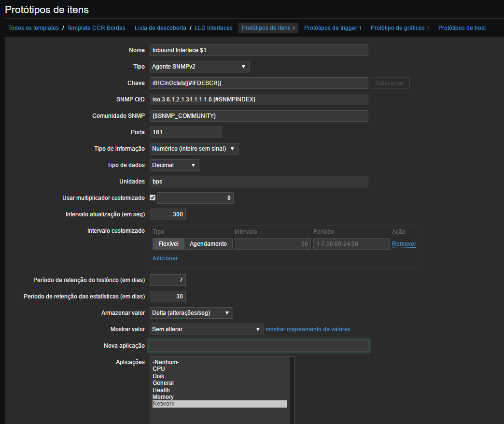Open the Tipo dropdown Agente SNMPv2
504x424 pixels.
pos(199,67)
